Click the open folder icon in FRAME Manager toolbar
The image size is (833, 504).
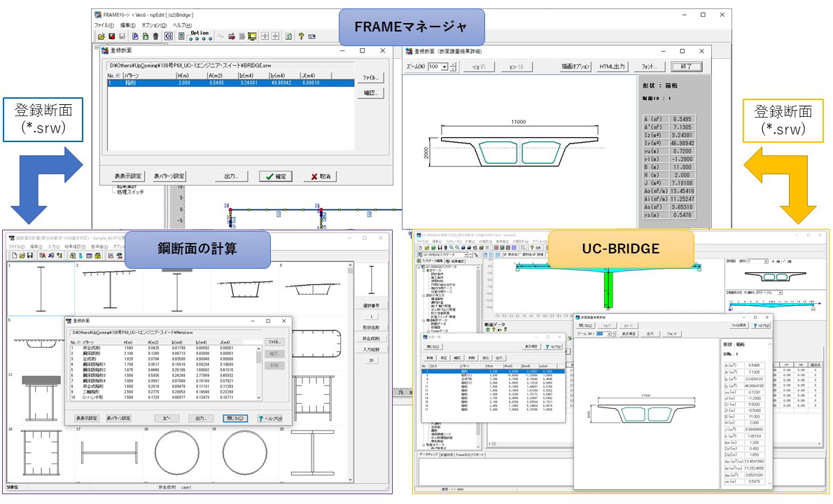pyautogui.click(x=101, y=36)
